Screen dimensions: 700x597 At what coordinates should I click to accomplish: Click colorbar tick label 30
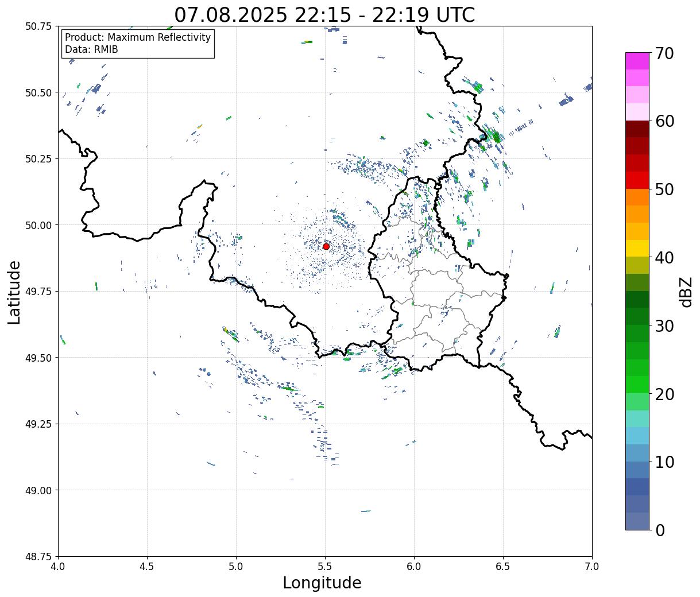coord(665,325)
